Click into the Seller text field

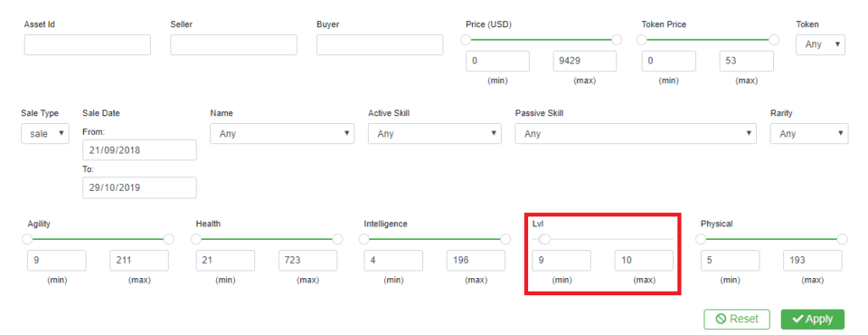point(234,45)
